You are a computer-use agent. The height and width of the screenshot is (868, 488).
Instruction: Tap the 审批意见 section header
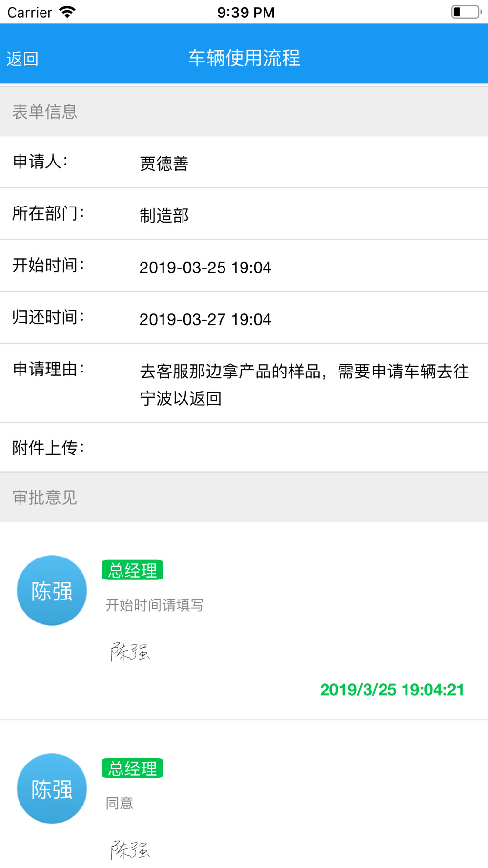point(244,497)
